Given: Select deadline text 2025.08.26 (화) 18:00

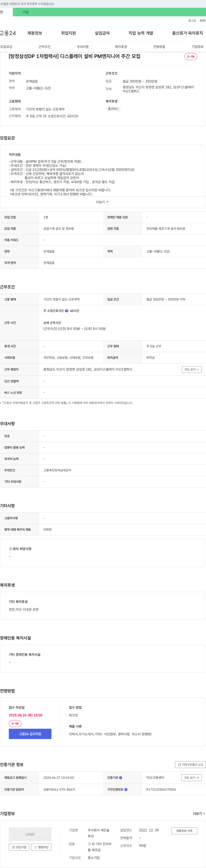Looking at the screenshot, I should [x=26, y=715].
